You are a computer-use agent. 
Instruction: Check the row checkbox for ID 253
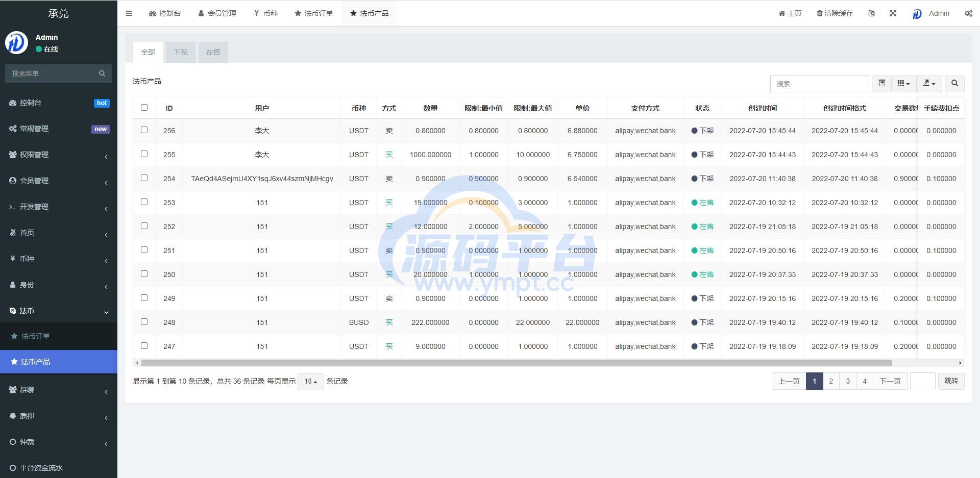pyautogui.click(x=144, y=202)
